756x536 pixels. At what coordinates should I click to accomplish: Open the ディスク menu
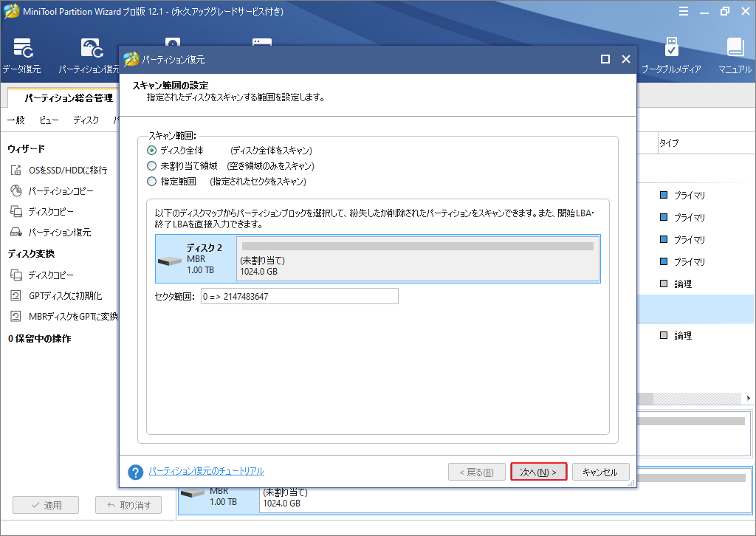pyautogui.click(x=86, y=120)
